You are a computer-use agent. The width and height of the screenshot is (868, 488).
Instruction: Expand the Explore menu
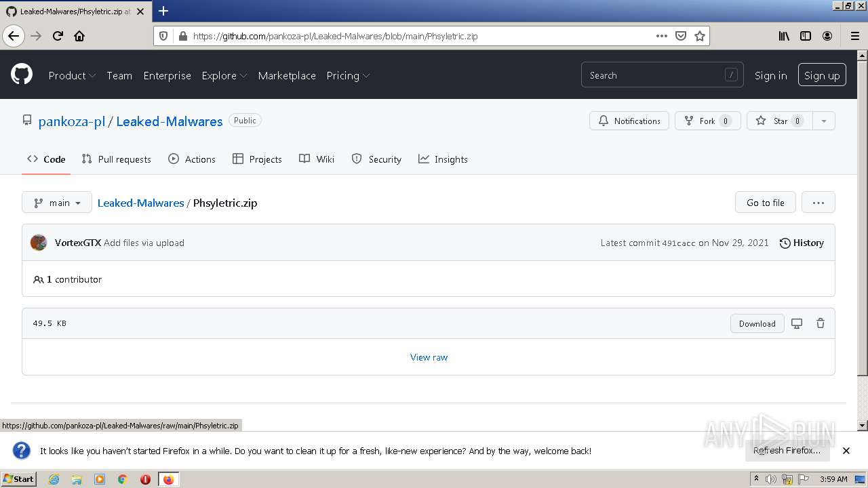(x=224, y=75)
